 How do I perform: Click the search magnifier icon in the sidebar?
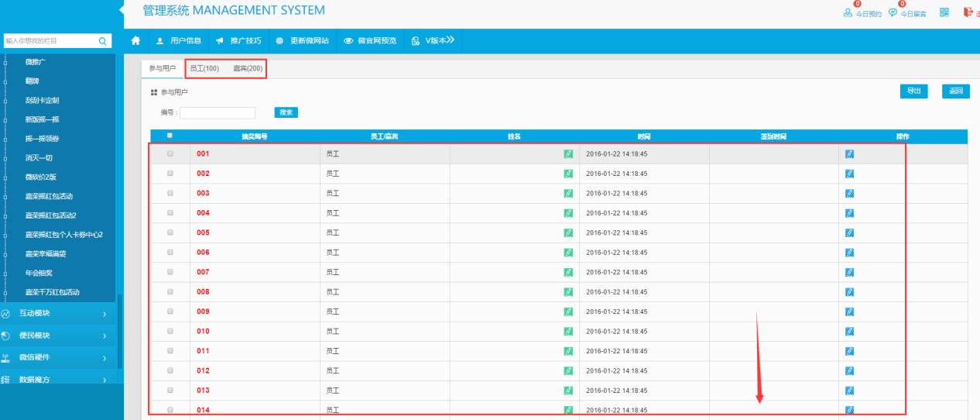(102, 41)
